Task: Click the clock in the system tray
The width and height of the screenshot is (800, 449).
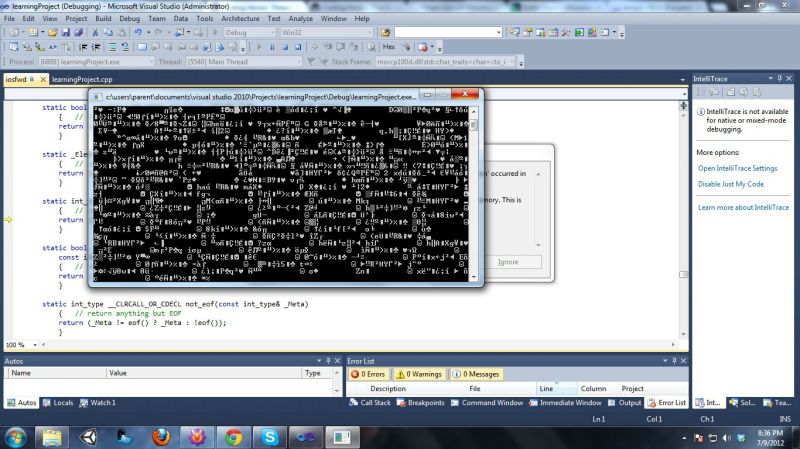Action: 770,437
